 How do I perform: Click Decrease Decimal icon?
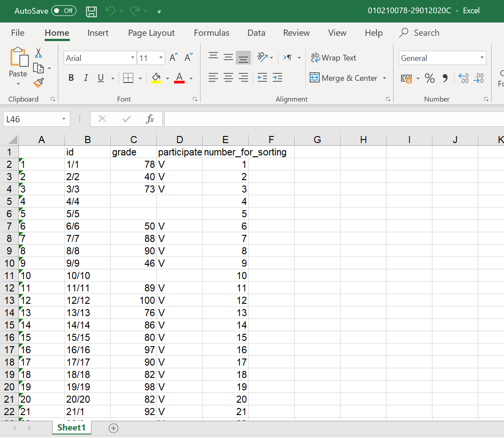pos(479,78)
